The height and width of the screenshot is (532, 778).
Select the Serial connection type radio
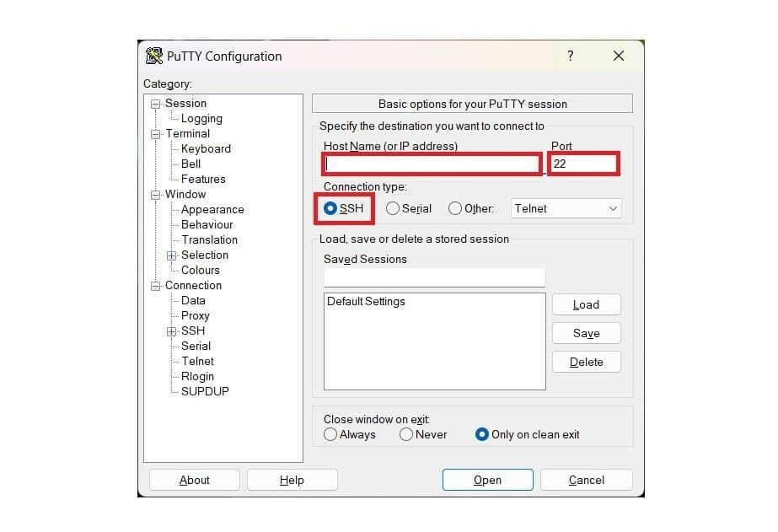click(x=393, y=208)
